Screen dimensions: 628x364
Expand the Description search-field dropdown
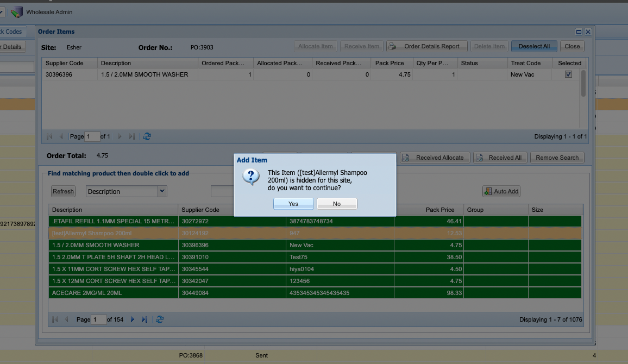(x=162, y=191)
